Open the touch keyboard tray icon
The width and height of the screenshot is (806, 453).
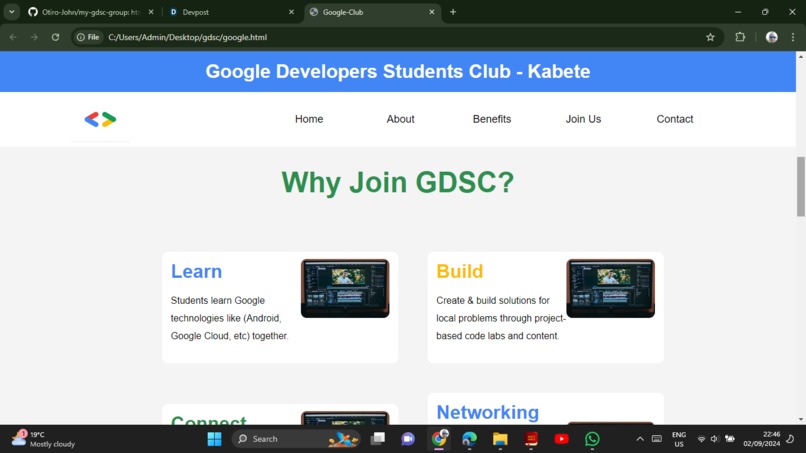[x=657, y=439]
